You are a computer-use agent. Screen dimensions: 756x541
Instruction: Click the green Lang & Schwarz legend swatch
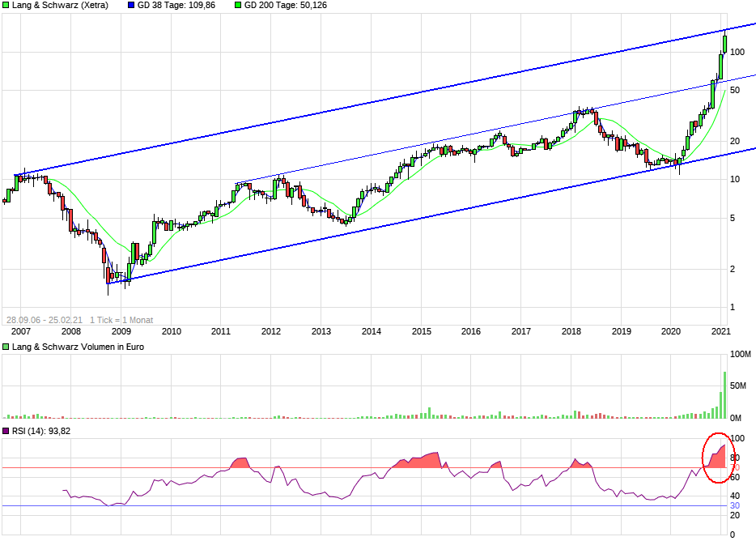coord(6,6)
